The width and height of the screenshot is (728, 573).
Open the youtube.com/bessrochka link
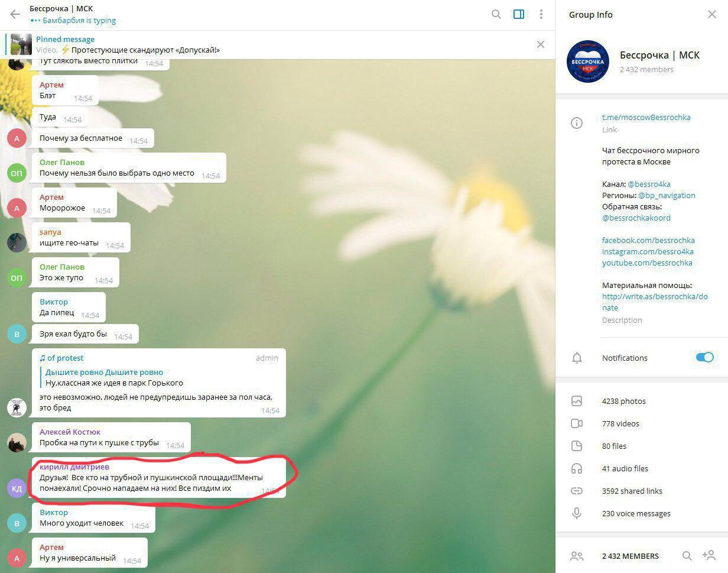coord(647,263)
